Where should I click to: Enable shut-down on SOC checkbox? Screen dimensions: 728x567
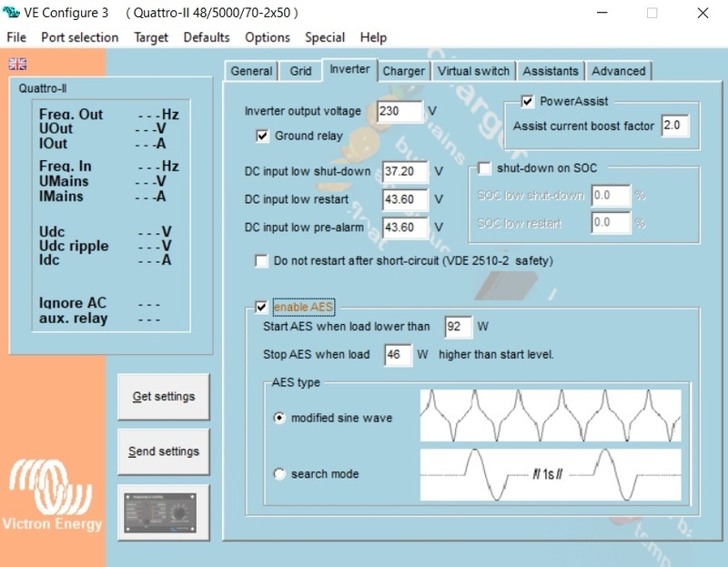[x=484, y=168]
